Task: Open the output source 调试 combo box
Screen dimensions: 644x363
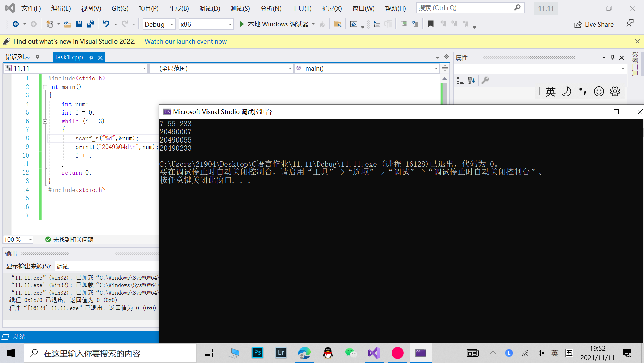Action: pos(107,266)
